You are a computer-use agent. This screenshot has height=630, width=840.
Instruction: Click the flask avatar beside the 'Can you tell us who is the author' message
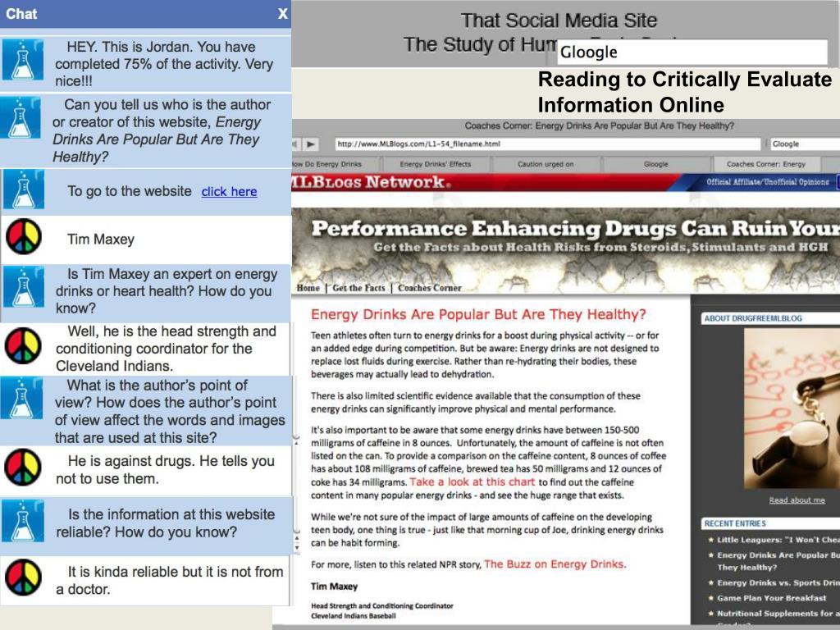[x=21, y=118]
